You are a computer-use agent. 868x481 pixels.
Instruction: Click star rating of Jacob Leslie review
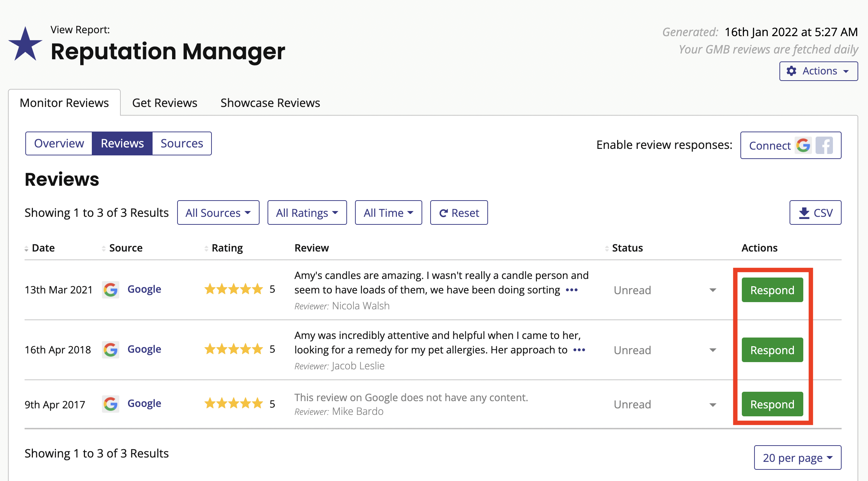[x=234, y=349]
